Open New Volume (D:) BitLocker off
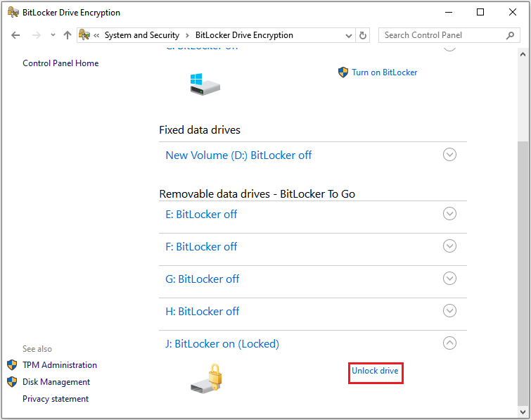The image size is (531, 420). click(x=238, y=155)
